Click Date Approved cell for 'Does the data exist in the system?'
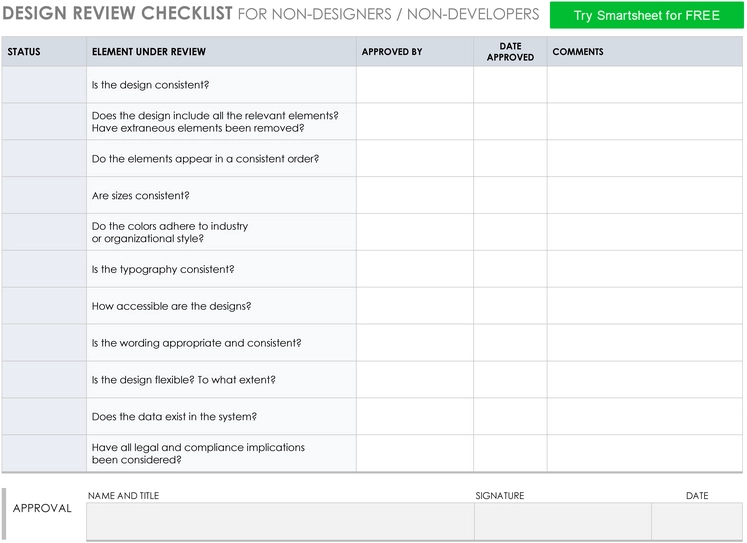 pos(510,416)
